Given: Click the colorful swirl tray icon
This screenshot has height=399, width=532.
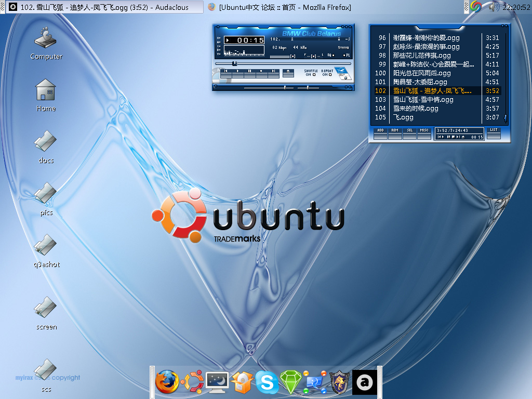Looking at the screenshot, I should [476, 6].
